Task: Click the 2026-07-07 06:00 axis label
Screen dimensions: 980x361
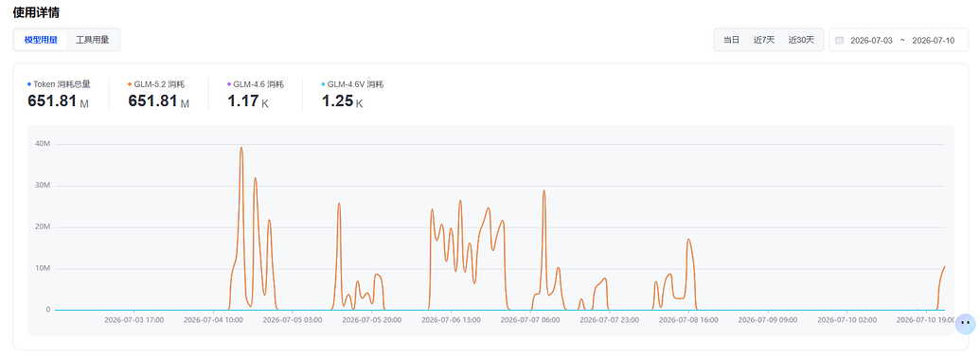Action: click(530, 319)
